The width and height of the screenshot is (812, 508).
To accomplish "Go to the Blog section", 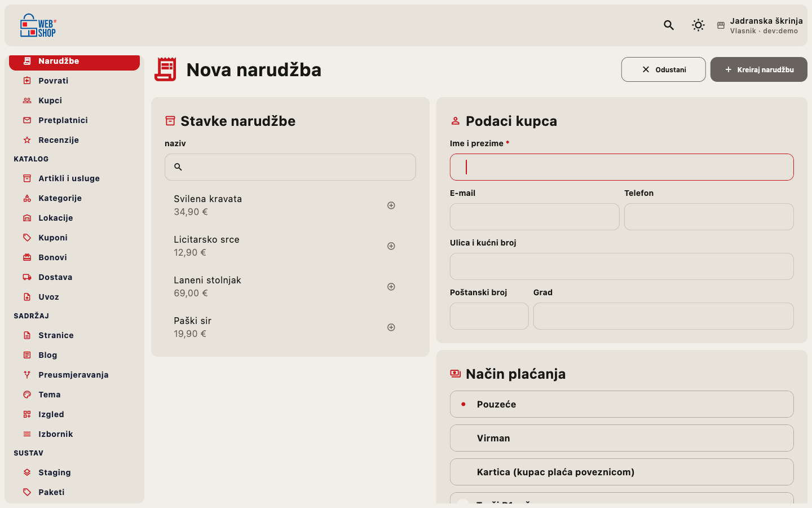I will (x=74, y=355).
